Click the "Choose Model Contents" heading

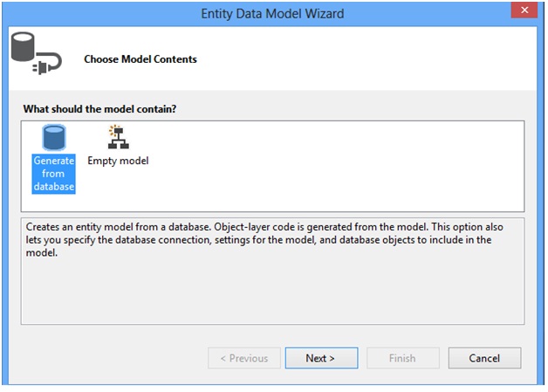coord(140,59)
